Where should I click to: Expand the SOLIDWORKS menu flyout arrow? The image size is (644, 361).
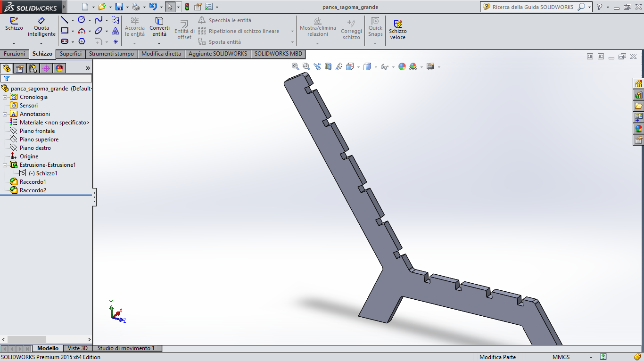click(64, 7)
